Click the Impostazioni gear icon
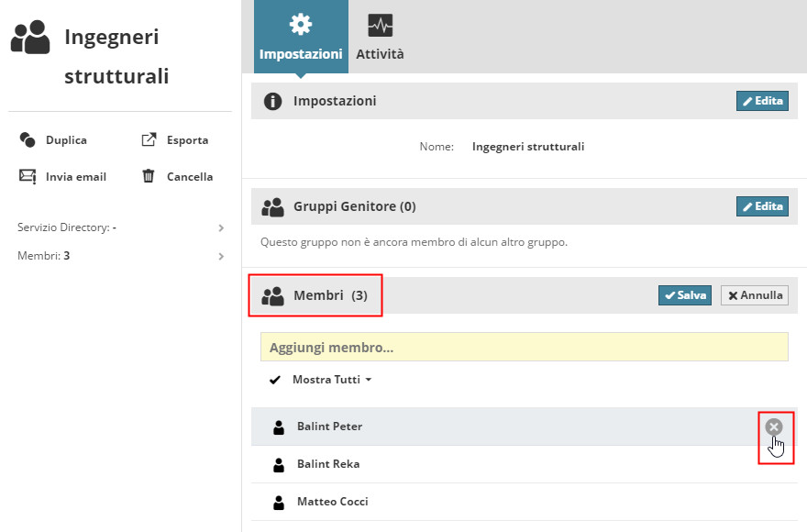Screen dimensions: 807x532 click(301, 24)
